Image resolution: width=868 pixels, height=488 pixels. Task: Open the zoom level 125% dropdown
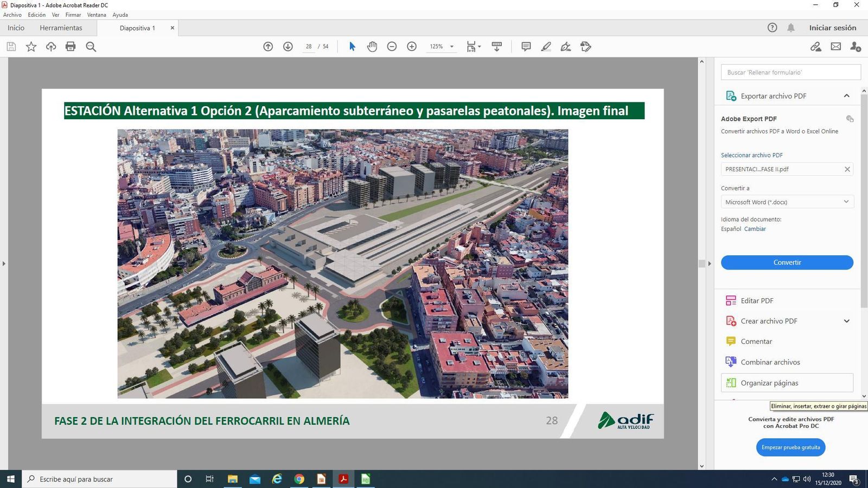pos(451,47)
